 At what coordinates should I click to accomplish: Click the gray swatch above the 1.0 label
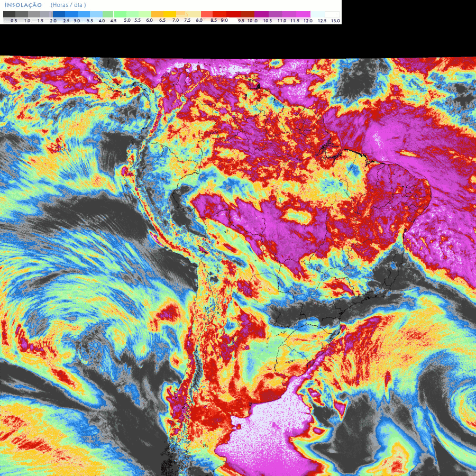(x=22, y=14)
